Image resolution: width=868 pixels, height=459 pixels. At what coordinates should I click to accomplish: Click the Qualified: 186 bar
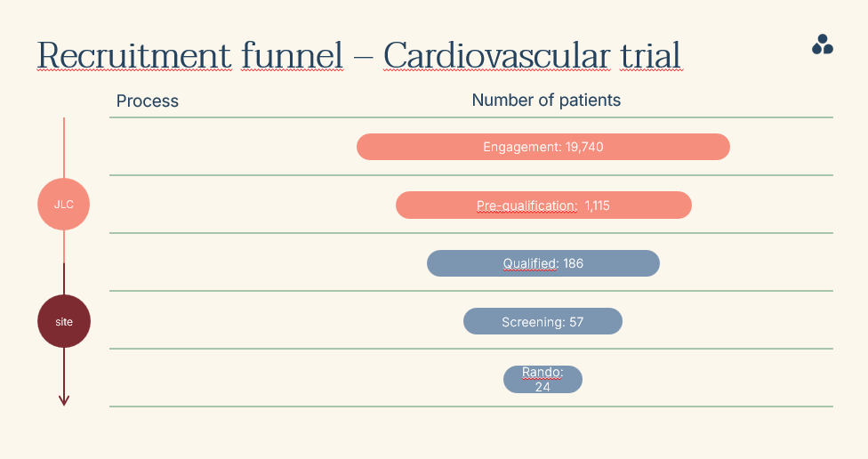point(542,263)
